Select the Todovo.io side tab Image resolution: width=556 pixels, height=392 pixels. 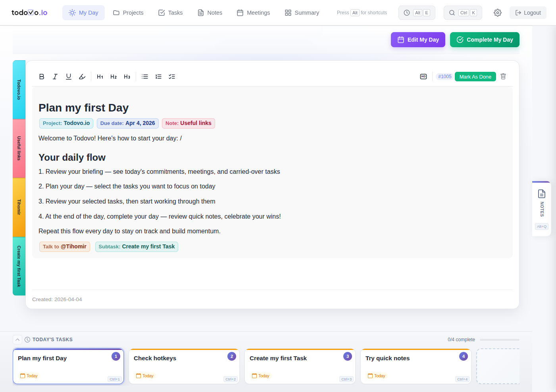[x=19, y=90]
